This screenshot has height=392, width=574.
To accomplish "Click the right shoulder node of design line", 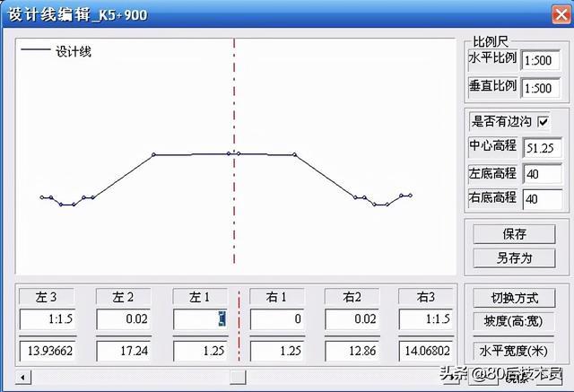I will 295,155.
